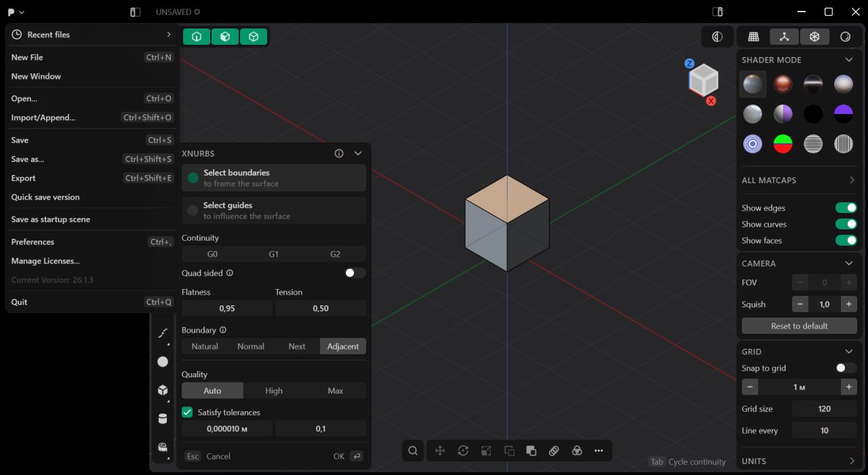The image size is (868, 475).
Task: Toggle the wireframe cube view icon
Action: (814, 37)
